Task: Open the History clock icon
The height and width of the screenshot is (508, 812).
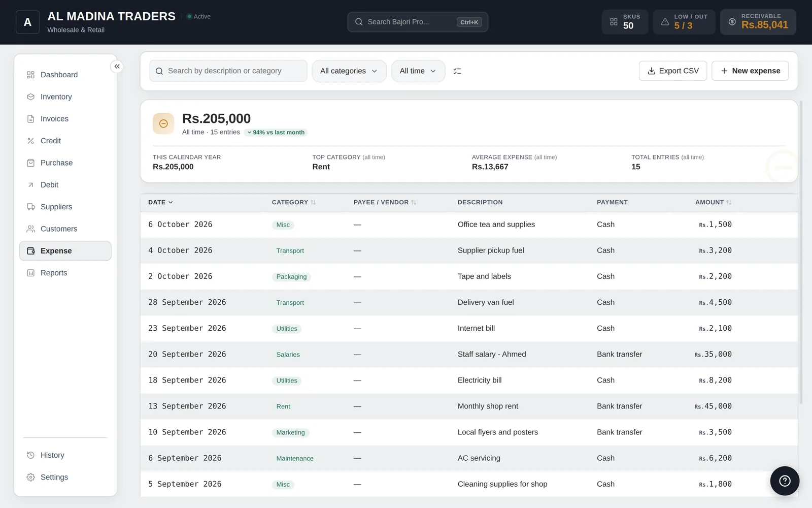Action: tap(30, 455)
